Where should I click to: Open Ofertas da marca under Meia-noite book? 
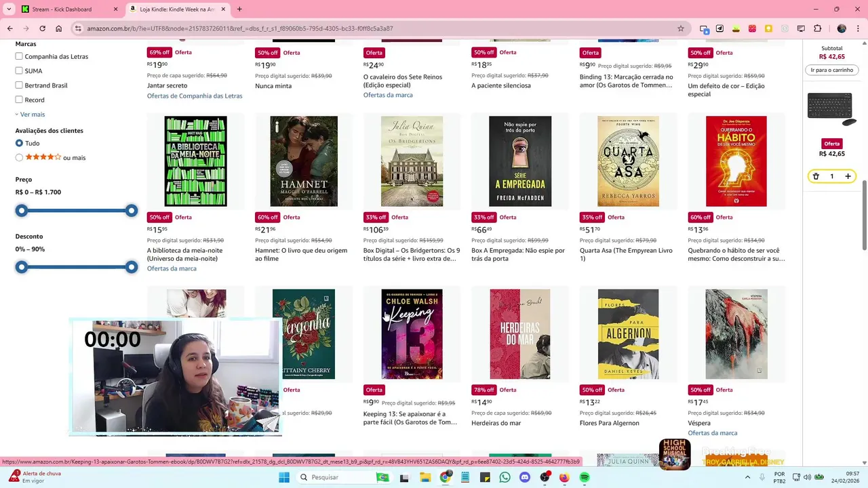(172, 268)
